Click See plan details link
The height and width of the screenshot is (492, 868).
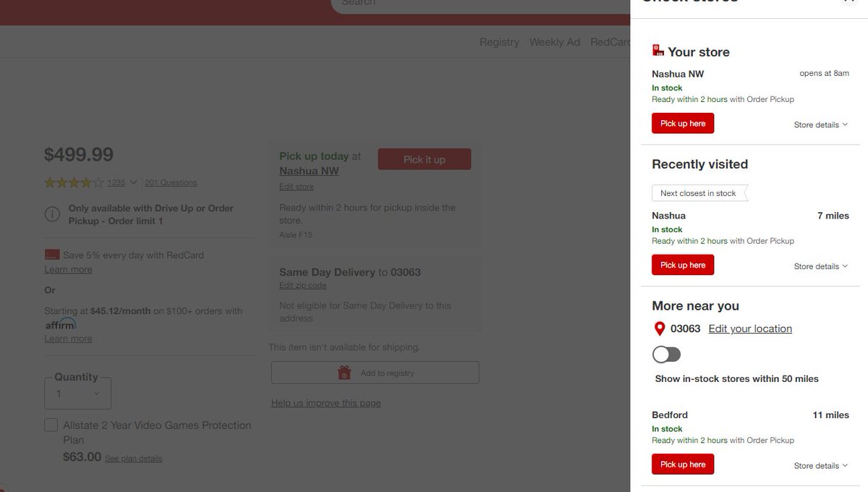[x=133, y=458]
